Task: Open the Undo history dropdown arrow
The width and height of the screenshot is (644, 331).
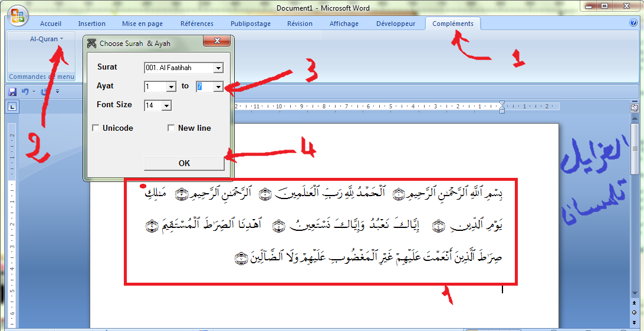Action: [34, 91]
